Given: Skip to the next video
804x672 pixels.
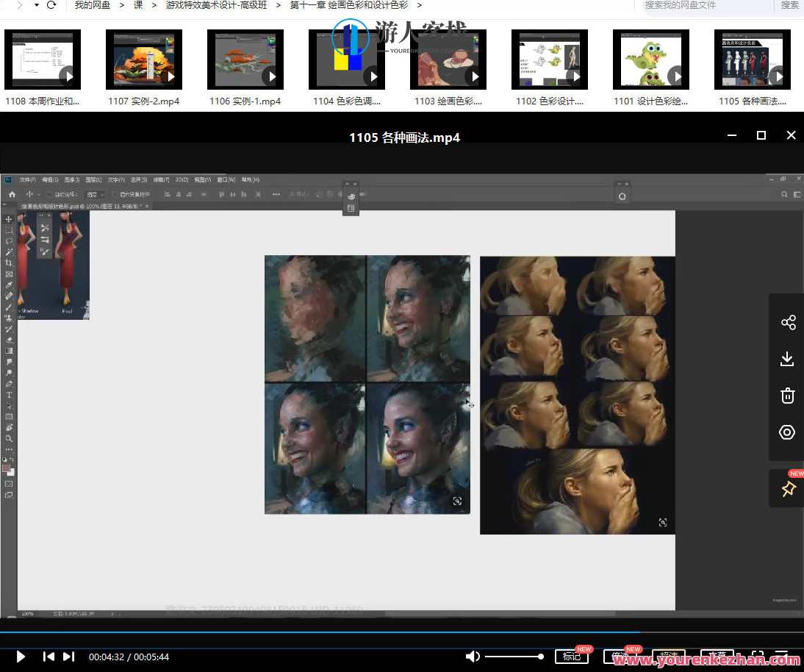Looking at the screenshot, I should pos(68,657).
